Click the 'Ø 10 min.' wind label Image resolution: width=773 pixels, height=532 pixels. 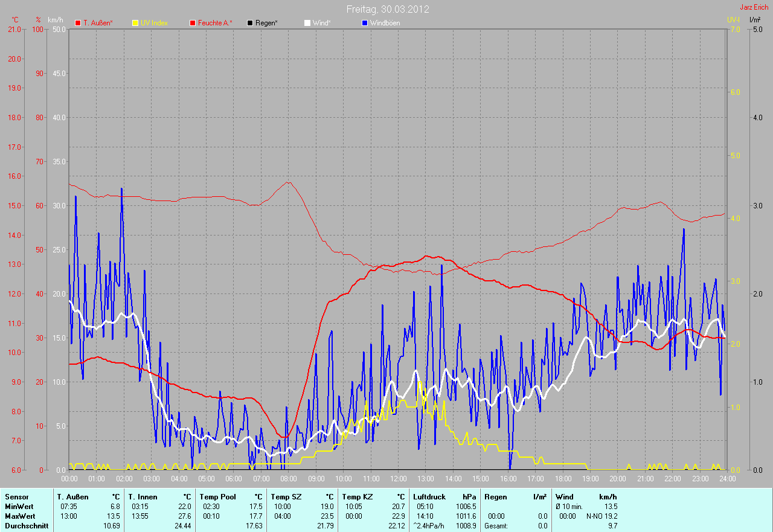(570, 507)
